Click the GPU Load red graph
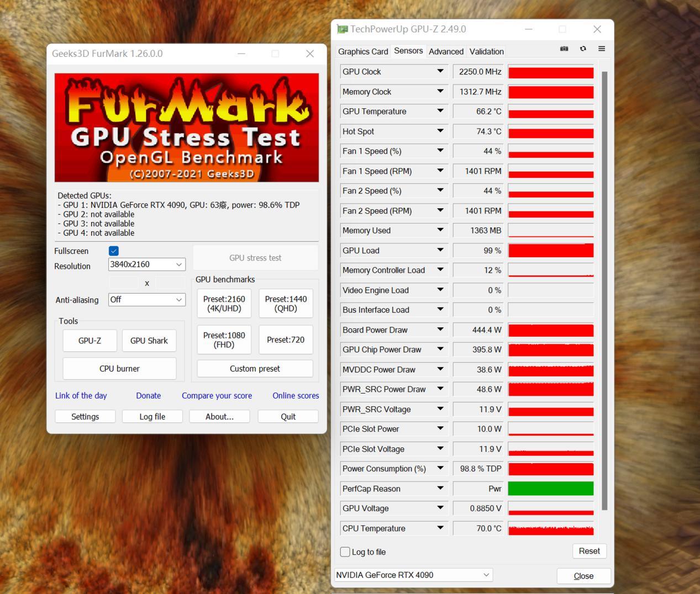700x594 pixels. pyautogui.click(x=551, y=250)
